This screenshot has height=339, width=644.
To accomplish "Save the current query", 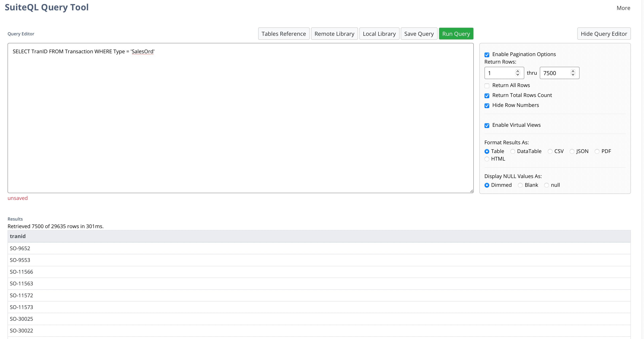I will [x=419, y=33].
